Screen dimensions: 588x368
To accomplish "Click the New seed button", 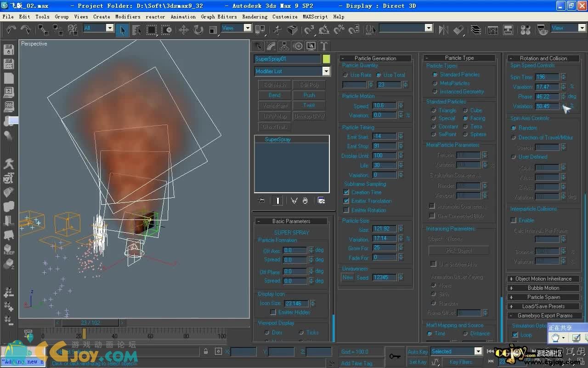I will pos(348,277).
